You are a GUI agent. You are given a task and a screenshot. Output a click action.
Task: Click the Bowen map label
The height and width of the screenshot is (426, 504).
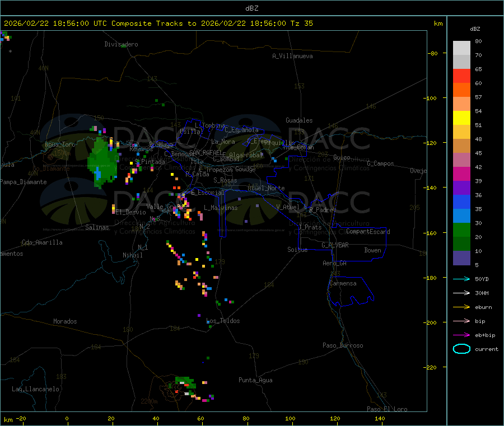372,251
